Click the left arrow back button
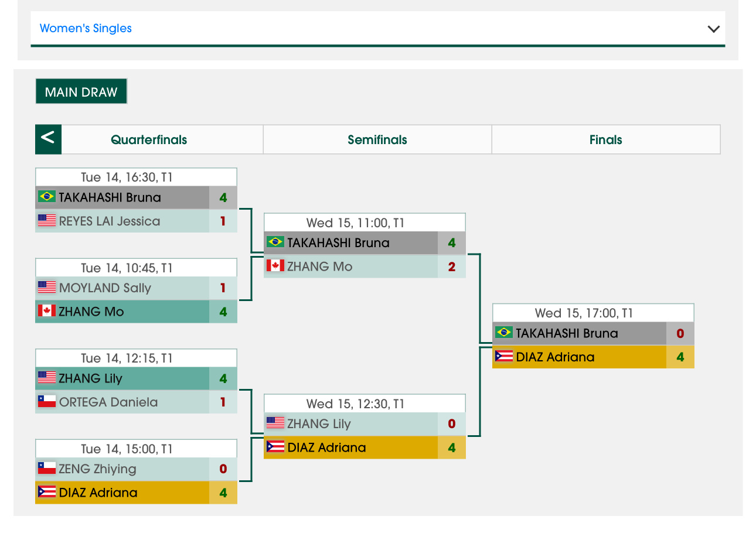The width and height of the screenshot is (756, 533). pyautogui.click(x=48, y=139)
